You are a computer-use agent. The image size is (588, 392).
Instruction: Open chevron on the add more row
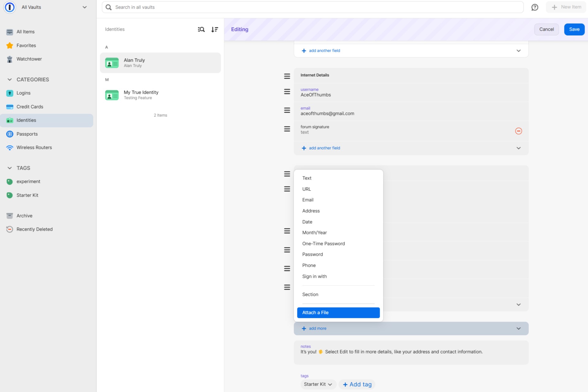point(518,328)
